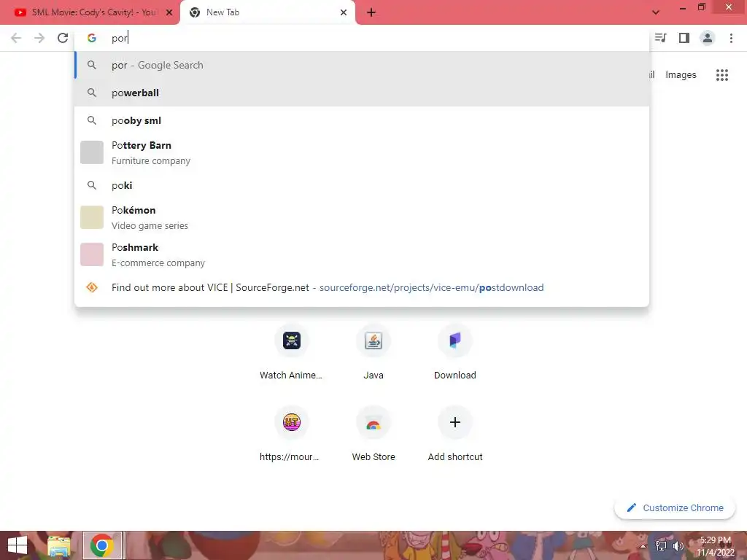The image size is (747, 560).
Task: Open the network icon in system tray
Action: click(661, 546)
